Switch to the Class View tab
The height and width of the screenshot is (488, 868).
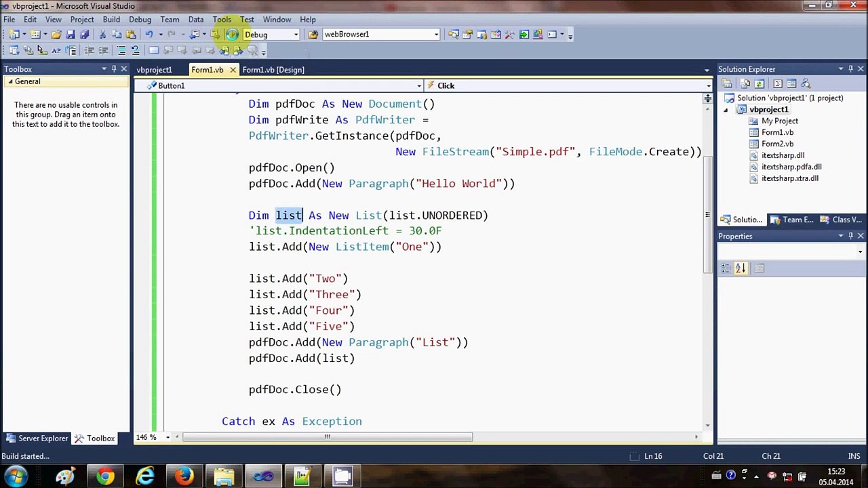(x=842, y=220)
